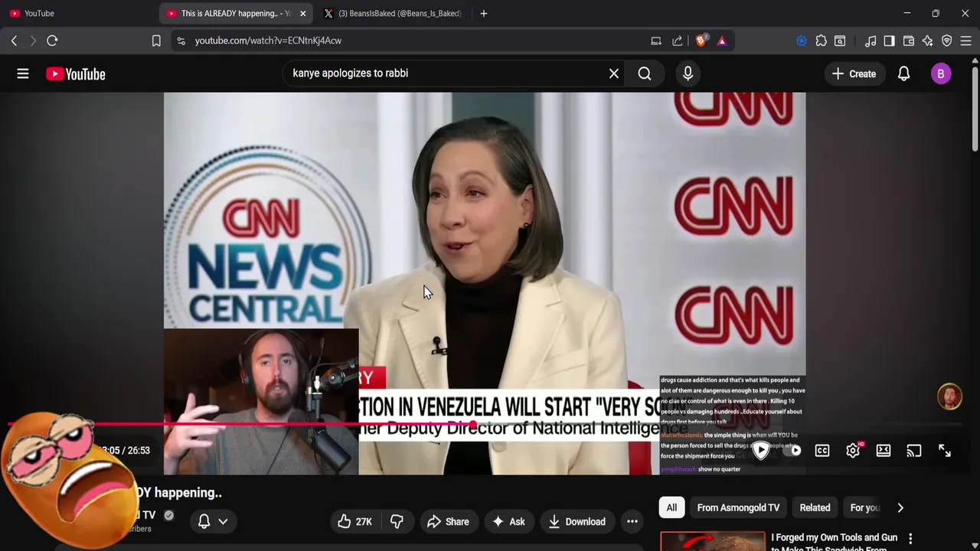The width and height of the screenshot is (980, 551).
Task: Click the Create button
Action: point(854,73)
